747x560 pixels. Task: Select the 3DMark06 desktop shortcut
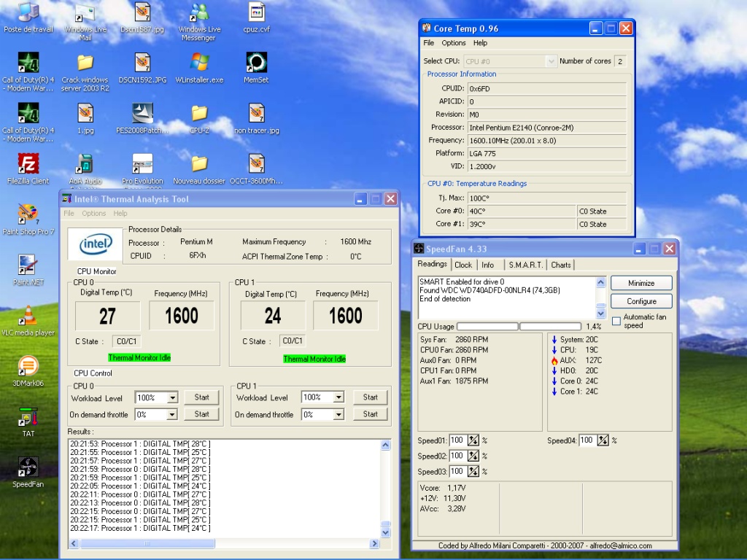28,371
